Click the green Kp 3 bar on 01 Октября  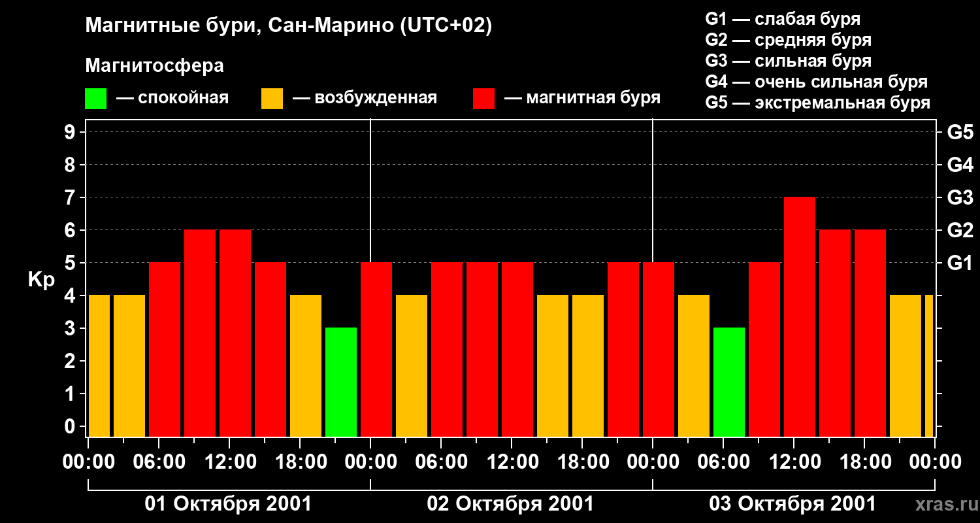coord(341,382)
